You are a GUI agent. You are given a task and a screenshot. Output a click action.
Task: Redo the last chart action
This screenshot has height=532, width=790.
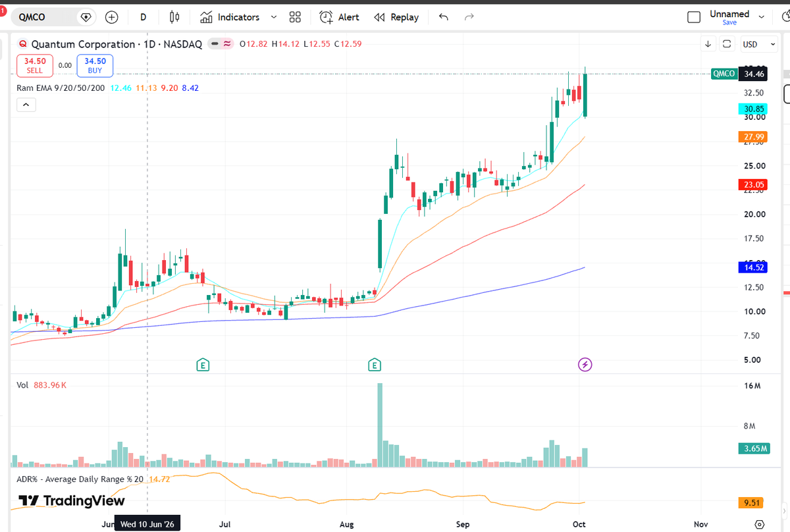click(x=469, y=17)
